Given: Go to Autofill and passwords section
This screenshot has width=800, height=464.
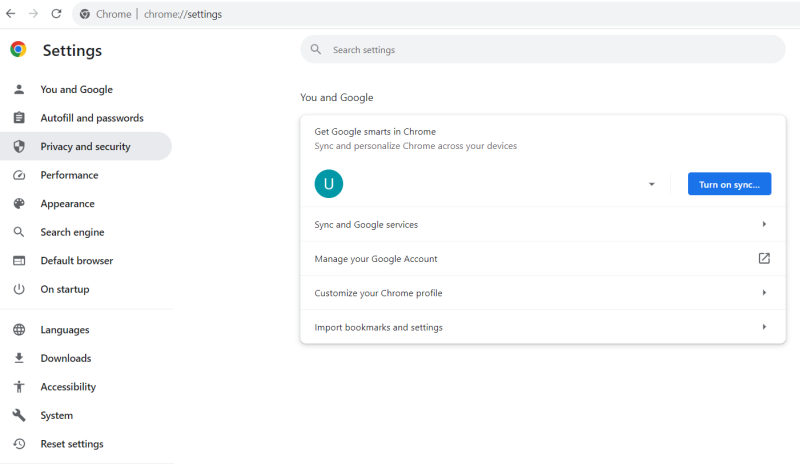Looking at the screenshot, I should click(x=91, y=118).
